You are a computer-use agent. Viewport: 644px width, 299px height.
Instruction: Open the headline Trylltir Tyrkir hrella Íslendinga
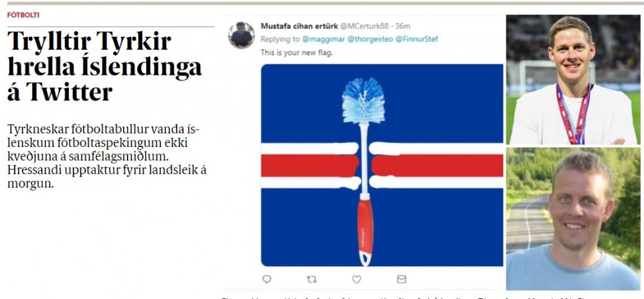[x=104, y=66]
